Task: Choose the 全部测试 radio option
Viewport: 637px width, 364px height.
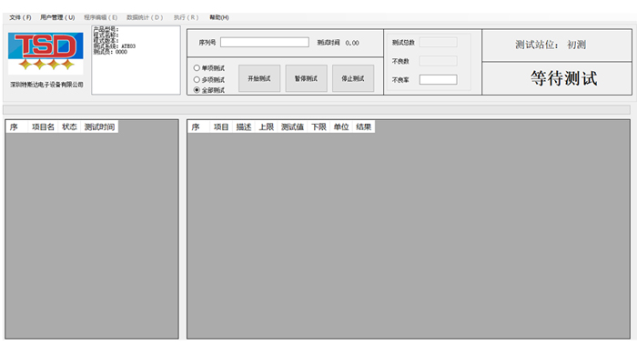Action: 197,90
